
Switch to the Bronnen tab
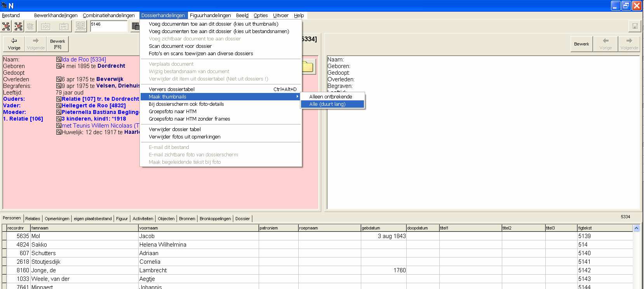(187, 219)
